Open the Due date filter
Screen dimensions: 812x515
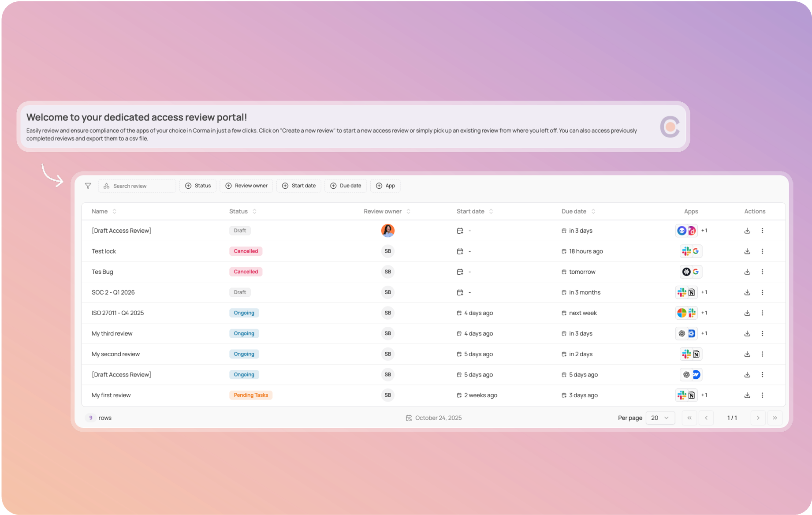click(x=346, y=186)
